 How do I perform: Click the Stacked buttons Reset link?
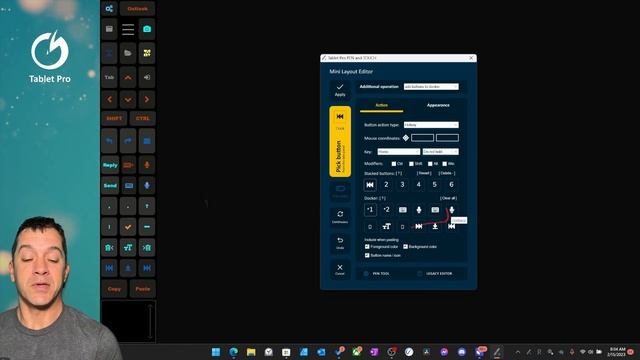coord(424,173)
